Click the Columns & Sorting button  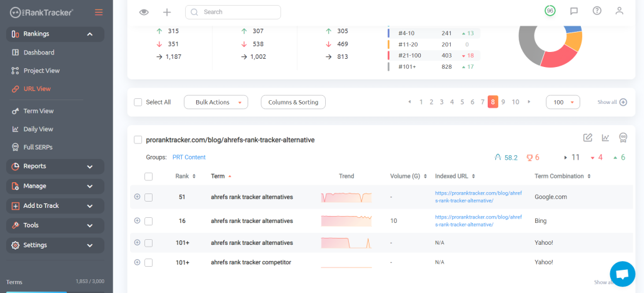click(293, 102)
